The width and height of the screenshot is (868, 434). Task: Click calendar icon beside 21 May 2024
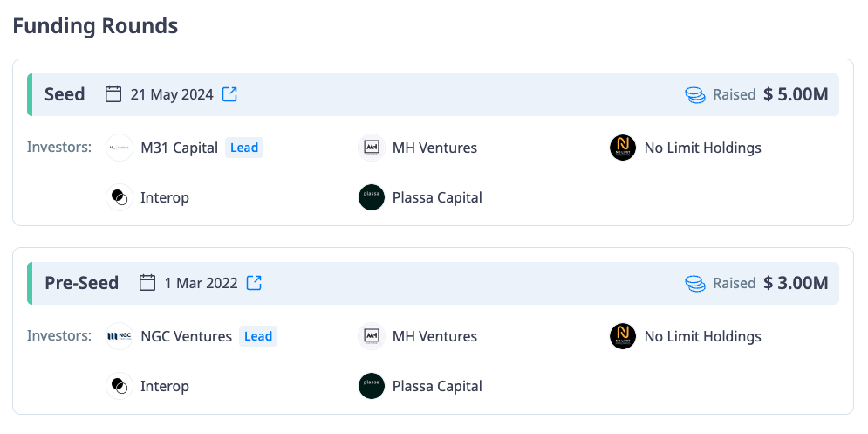[113, 94]
